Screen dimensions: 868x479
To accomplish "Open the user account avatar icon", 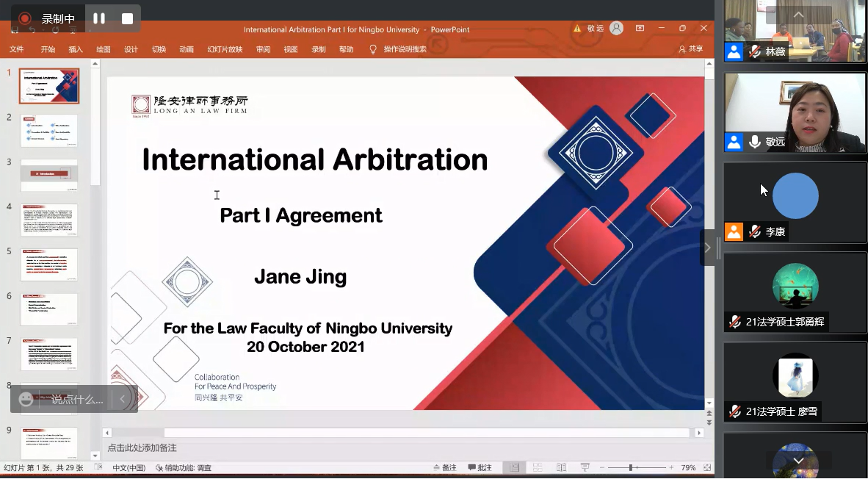I will 617,29.
